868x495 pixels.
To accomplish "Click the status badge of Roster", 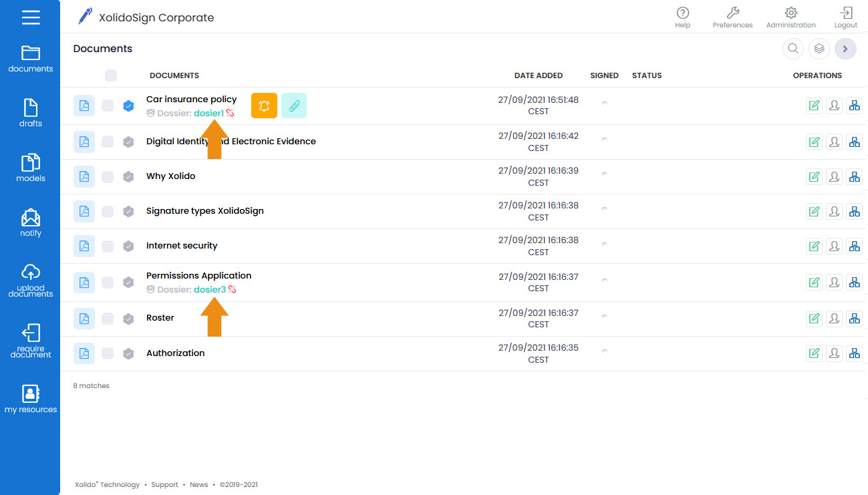I will (129, 319).
